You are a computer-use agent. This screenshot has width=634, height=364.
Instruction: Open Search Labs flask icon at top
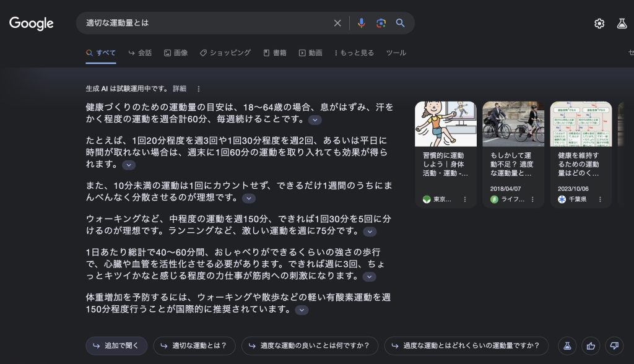[x=622, y=24]
